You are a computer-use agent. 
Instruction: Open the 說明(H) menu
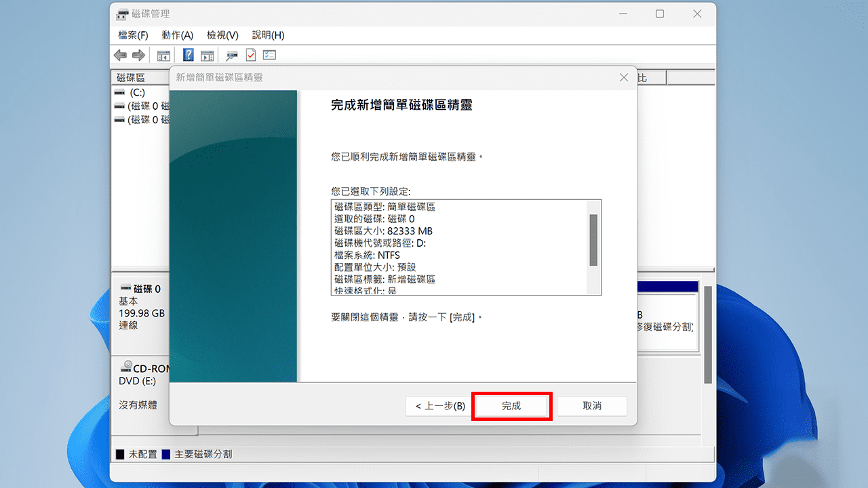pos(267,35)
